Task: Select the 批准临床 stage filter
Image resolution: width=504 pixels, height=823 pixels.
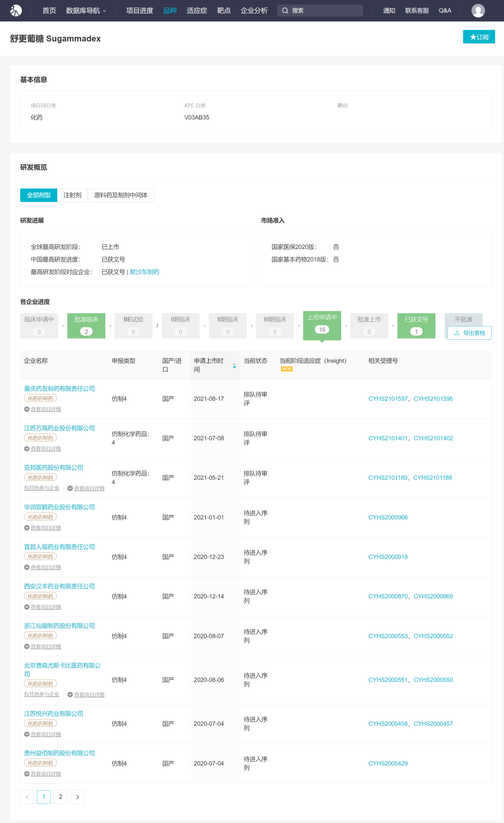Action: (86, 325)
